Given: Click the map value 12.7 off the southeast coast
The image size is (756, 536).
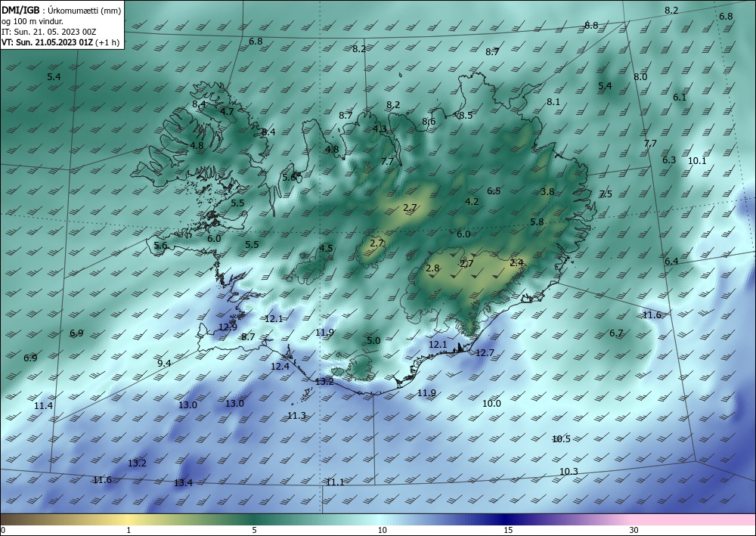Looking at the screenshot, I should click(485, 353).
